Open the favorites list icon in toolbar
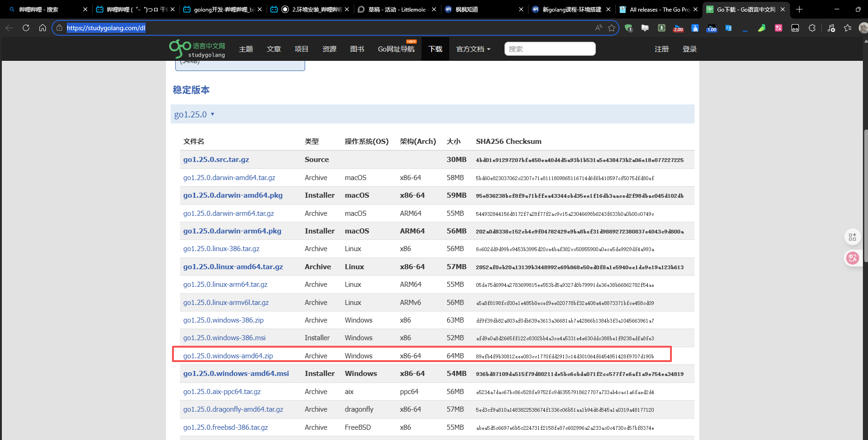Image resolution: width=868 pixels, height=440 pixels. [x=848, y=28]
